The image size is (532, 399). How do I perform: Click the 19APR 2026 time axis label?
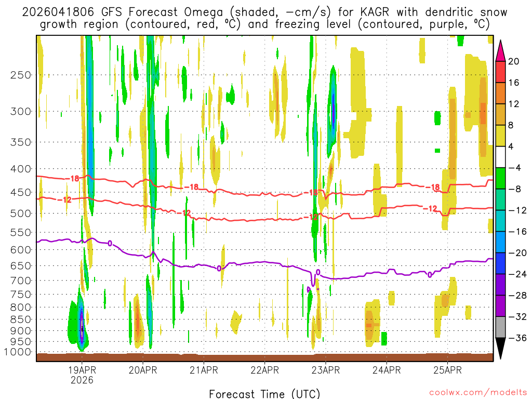[82, 375]
